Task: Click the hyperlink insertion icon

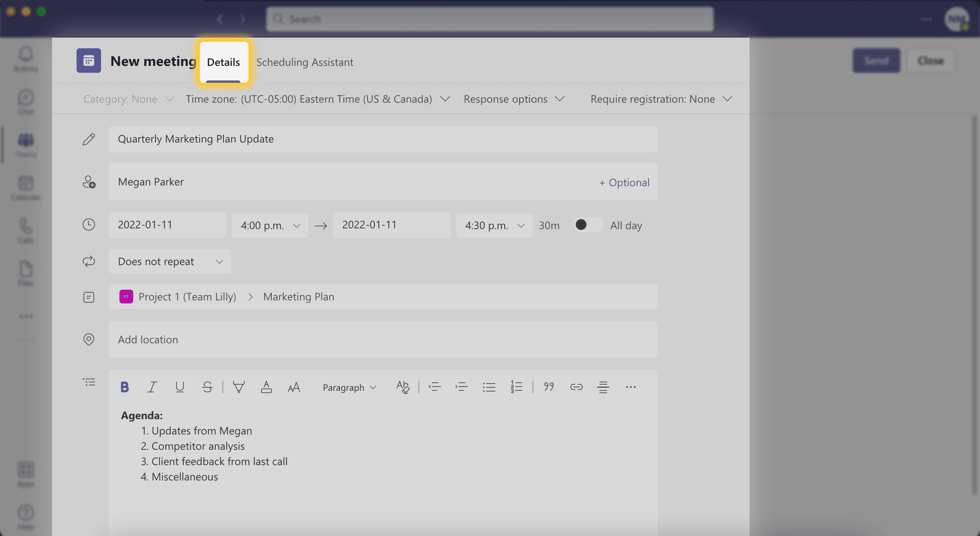Action: coord(576,386)
